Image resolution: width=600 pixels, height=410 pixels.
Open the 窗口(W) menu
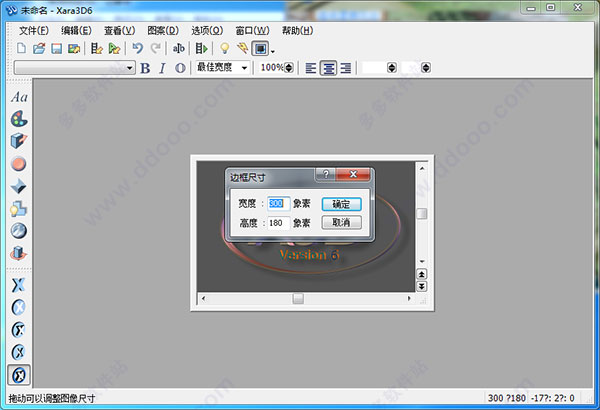coord(252,31)
